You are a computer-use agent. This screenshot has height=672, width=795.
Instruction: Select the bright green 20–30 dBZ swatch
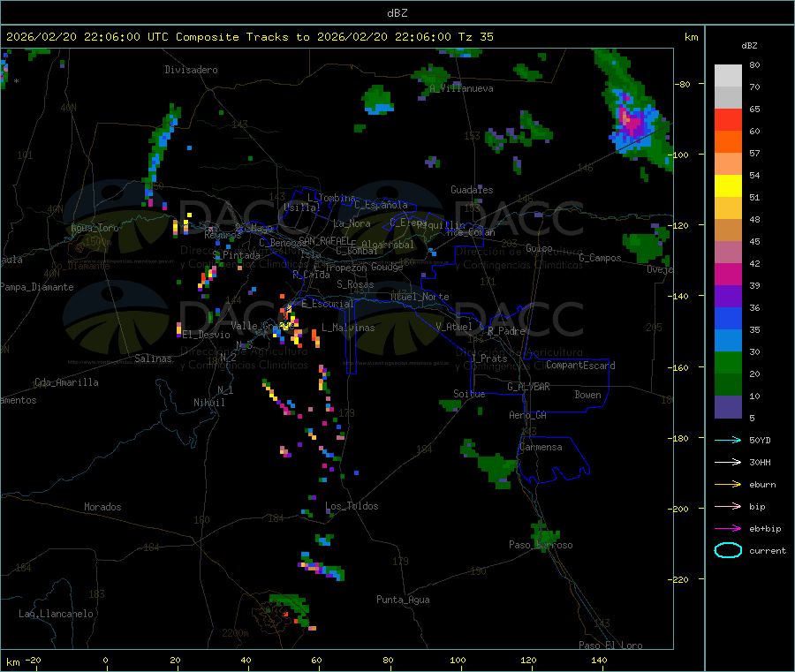click(728, 362)
